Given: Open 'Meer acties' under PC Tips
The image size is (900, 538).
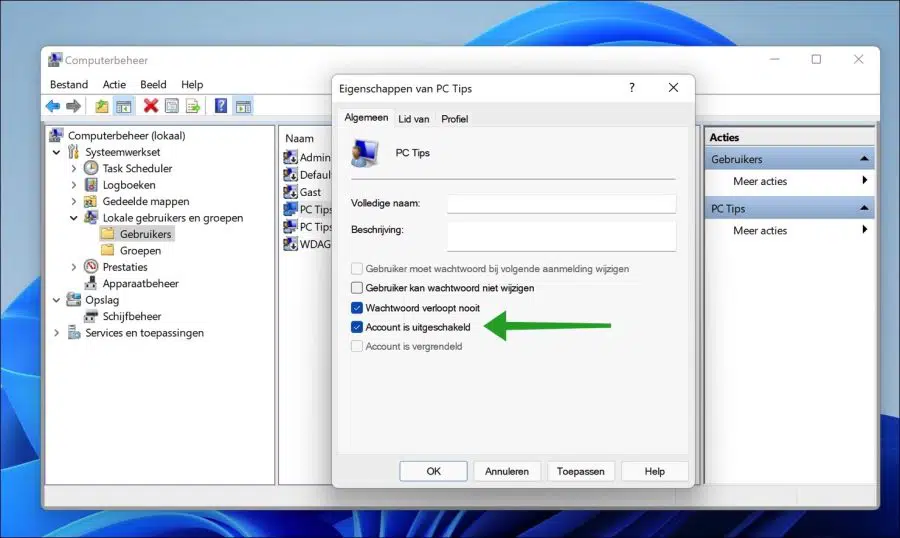Looking at the screenshot, I should pyautogui.click(x=790, y=230).
